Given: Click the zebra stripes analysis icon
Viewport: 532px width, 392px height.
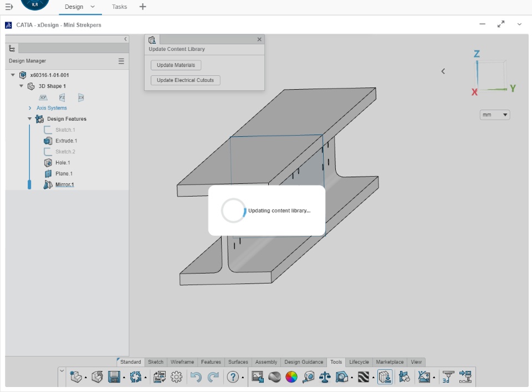Looking at the screenshot, I should (x=364, y=376).
